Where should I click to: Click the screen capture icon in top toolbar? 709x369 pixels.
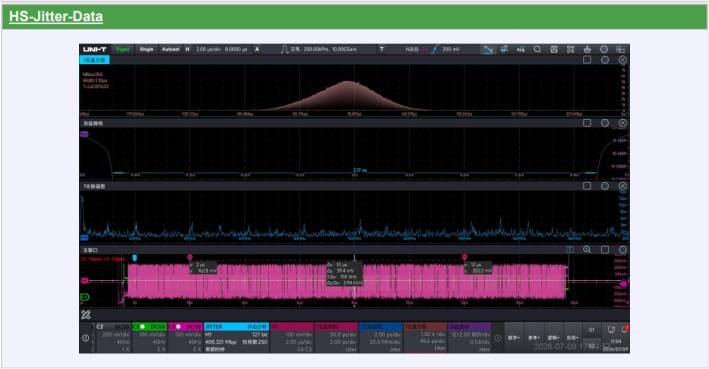click(571, 49)
